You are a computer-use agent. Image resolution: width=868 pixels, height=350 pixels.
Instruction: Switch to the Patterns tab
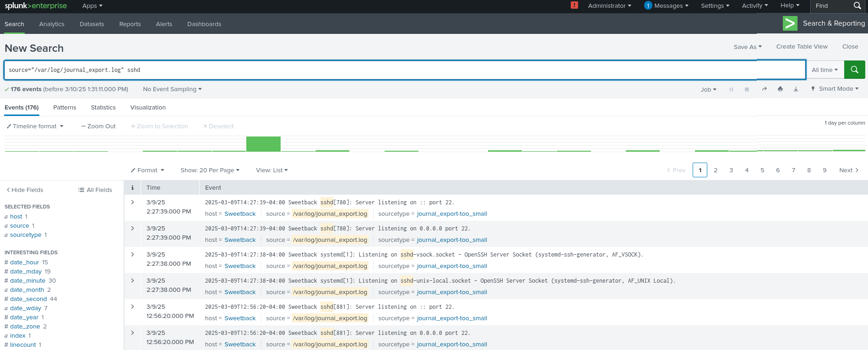[65, 108]
